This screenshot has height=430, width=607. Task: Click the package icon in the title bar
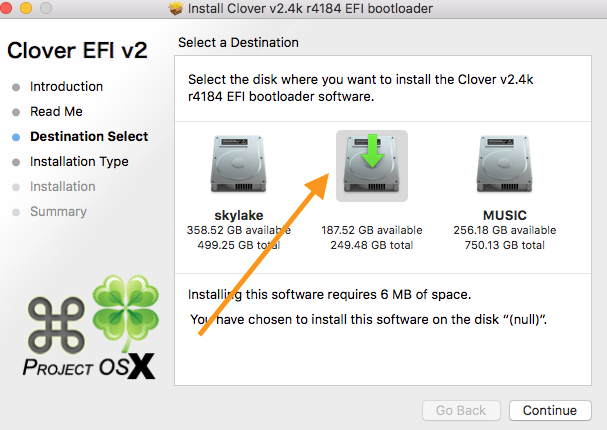pyautogui.click(x=177, y=9)
